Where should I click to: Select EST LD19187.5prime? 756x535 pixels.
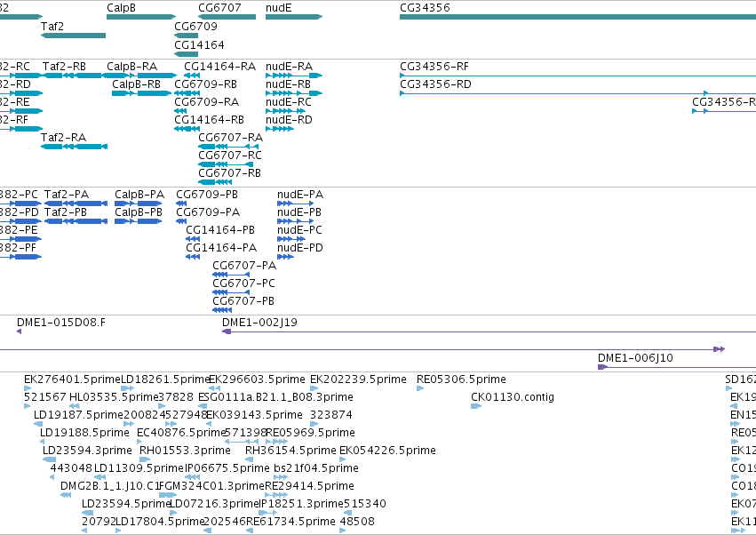(78, 415)
